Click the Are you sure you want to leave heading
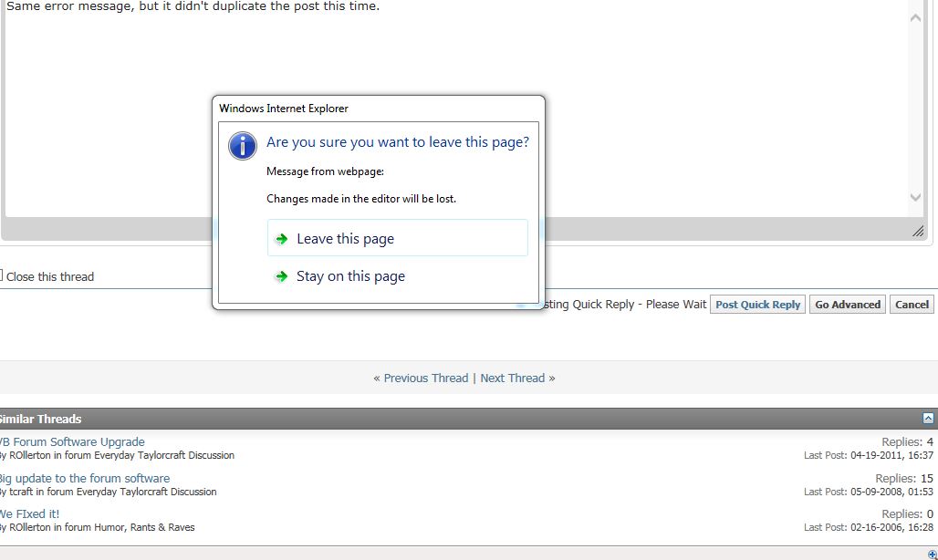The width and height of the screenshot is (938, 560). (398, 141)
